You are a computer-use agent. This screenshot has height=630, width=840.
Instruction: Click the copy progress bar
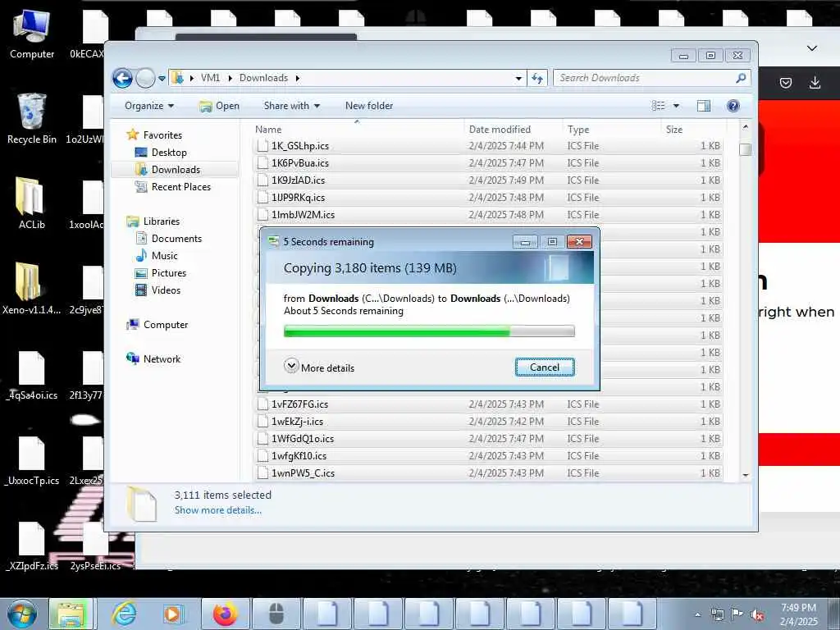click(428, 331)
